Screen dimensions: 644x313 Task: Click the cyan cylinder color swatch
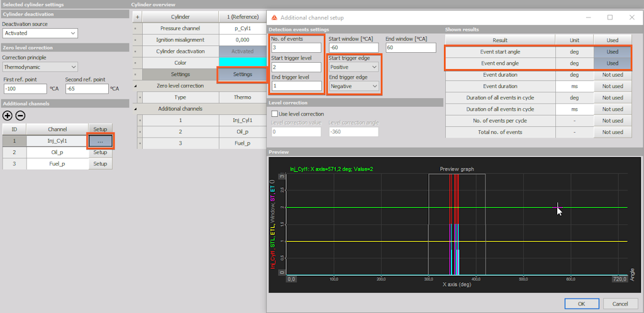[x=242, y=63]
